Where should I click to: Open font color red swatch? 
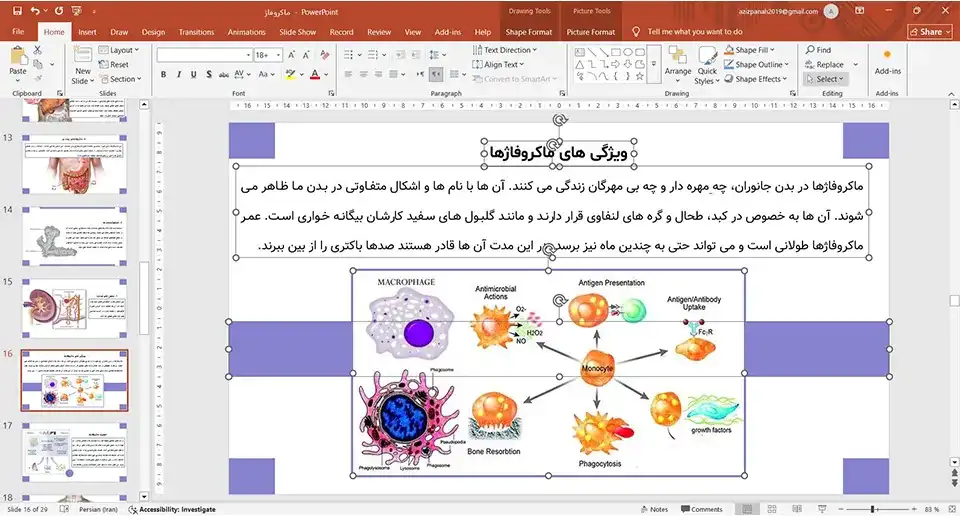pos(315,74)
